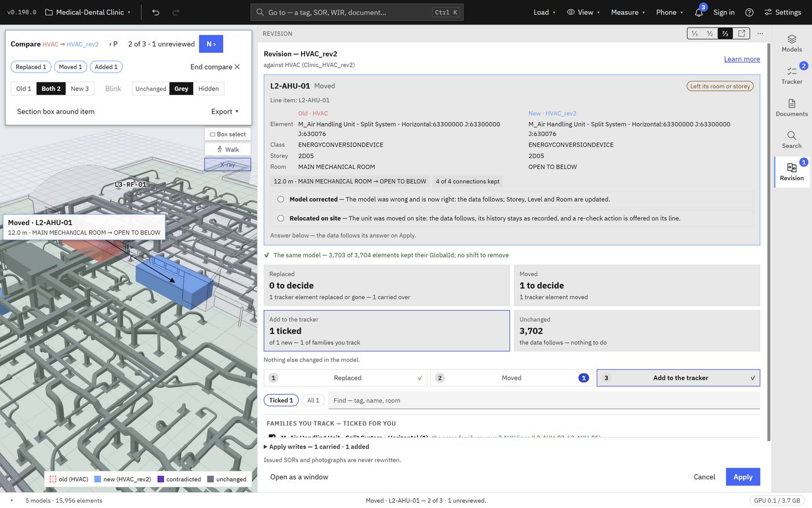Open the Medical-Dental Clinic project dropdown

coord(88,12)
